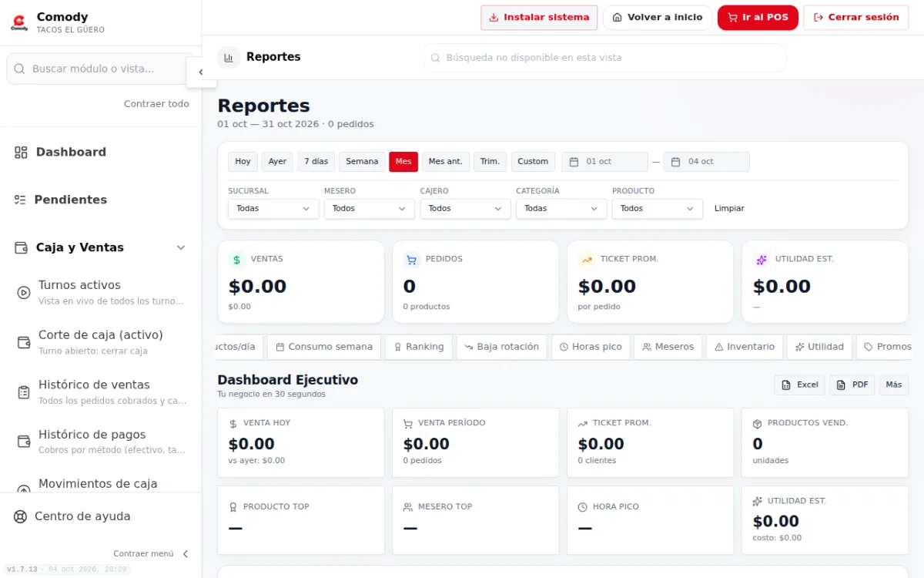The height and width of the screenshot is (578, 924).
Task: Select the Ayer date range
Action: click(277, 162)
